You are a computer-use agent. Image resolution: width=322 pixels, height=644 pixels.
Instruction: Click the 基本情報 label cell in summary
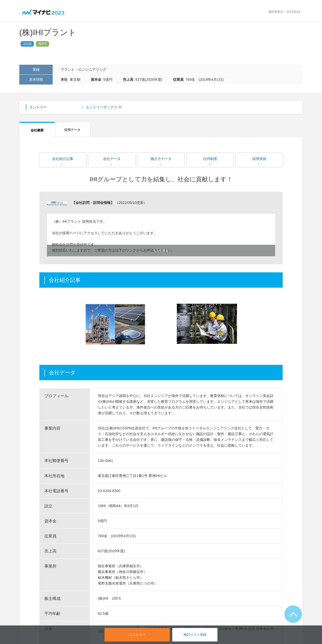coord(36,79)
